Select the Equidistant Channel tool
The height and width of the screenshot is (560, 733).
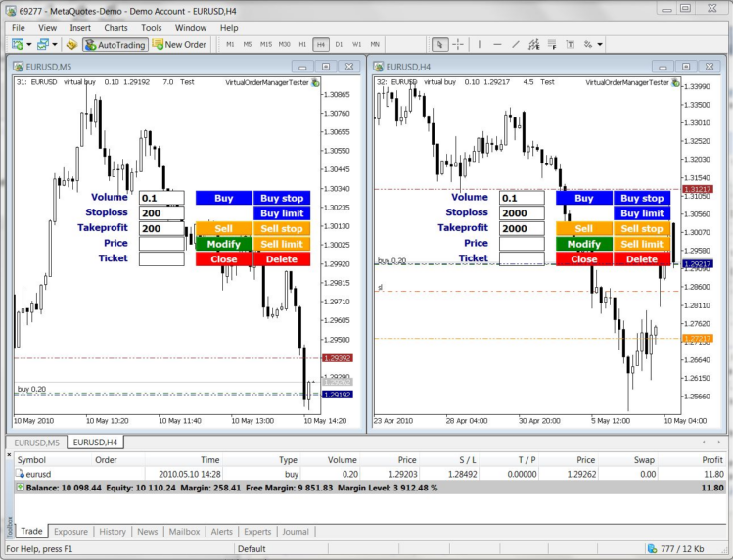pos(534,45)
